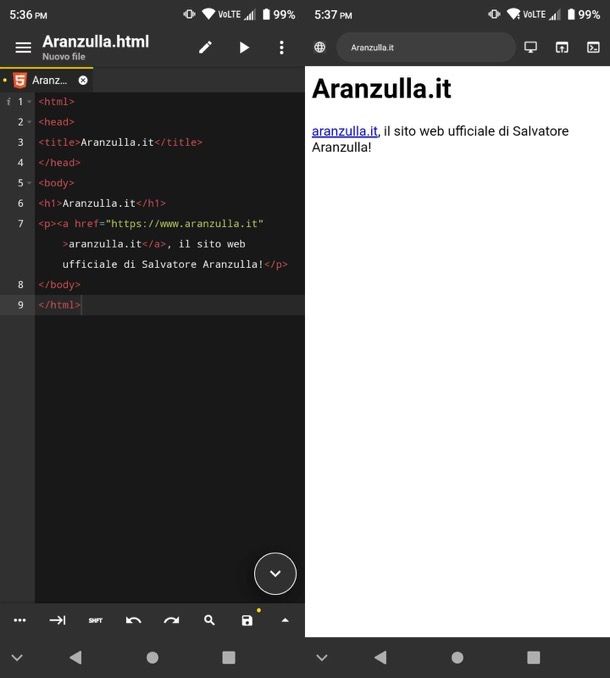This screenshot has height=678, width=610.
Task: Tap the Aranzulla.it address bar
Action: 426,47
